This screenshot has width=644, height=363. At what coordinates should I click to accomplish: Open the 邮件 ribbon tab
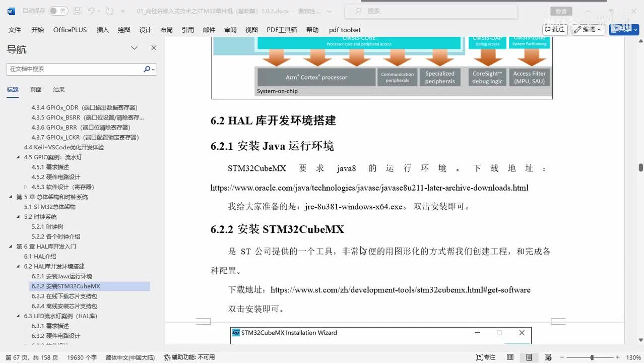pyautogui.click(x=209, y=30)
